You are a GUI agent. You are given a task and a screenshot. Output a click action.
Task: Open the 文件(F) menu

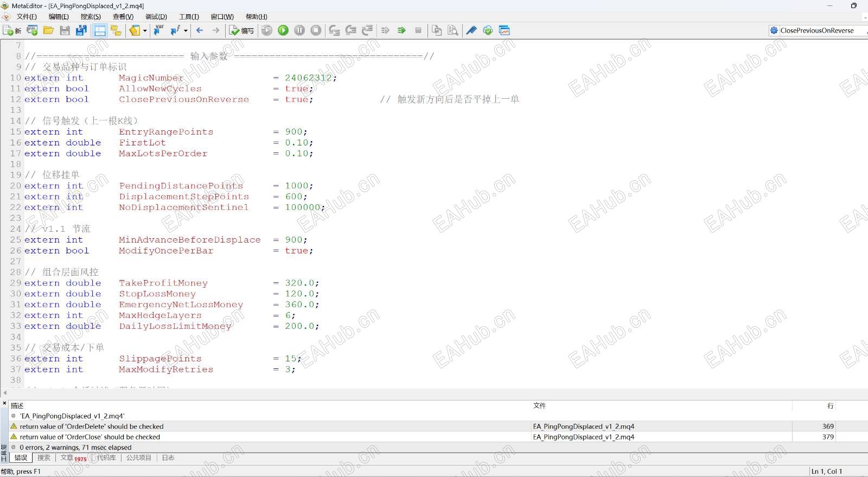[27, 17]
